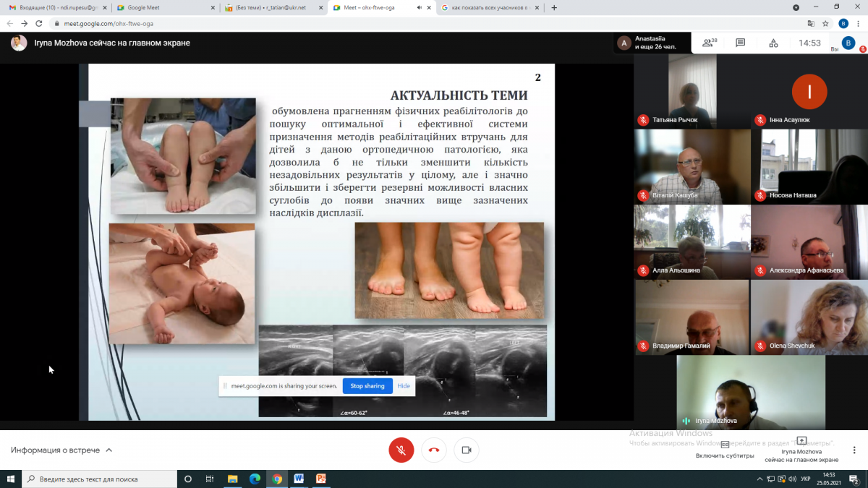Bookmark this page with the star icon
Screen dimensions: 868x488
pos(825,23)
